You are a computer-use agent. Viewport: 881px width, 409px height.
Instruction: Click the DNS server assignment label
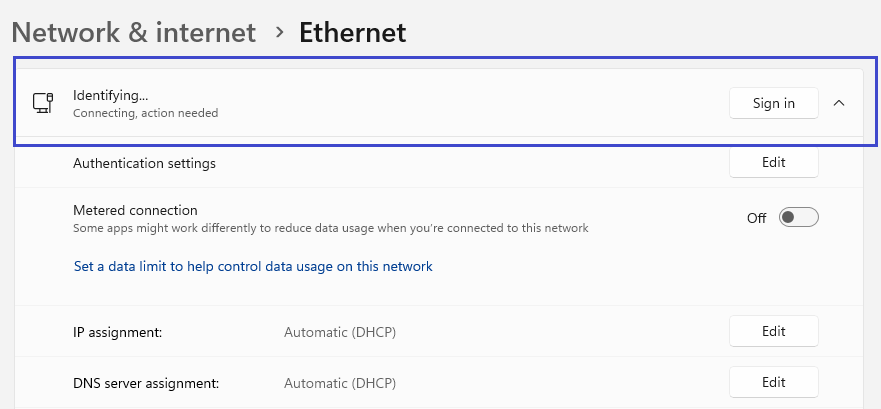(x=146, y=382)
